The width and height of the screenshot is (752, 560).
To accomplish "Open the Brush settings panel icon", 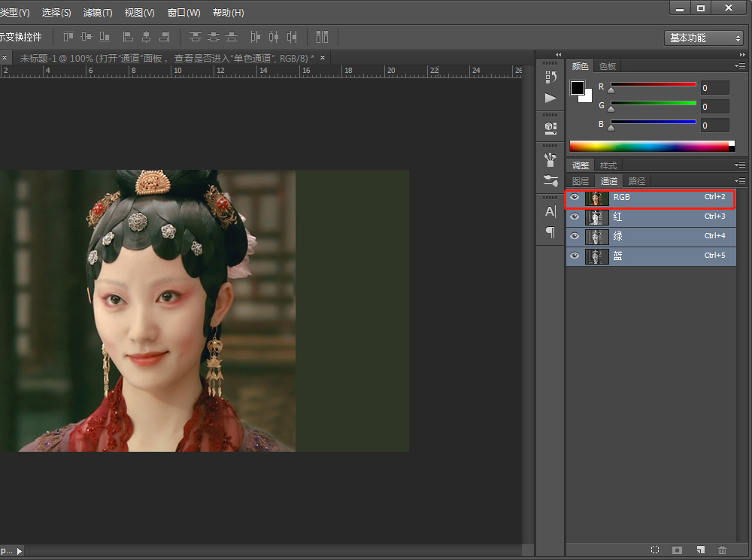I will [550, 180].
